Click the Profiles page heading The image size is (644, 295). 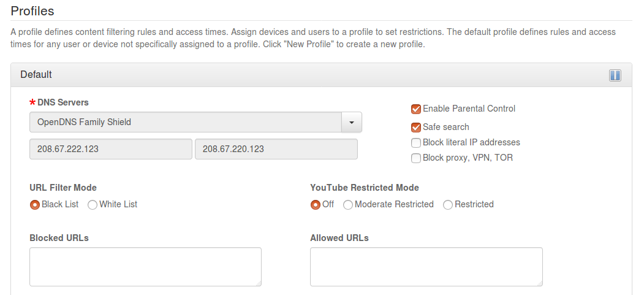coord(32,11)
